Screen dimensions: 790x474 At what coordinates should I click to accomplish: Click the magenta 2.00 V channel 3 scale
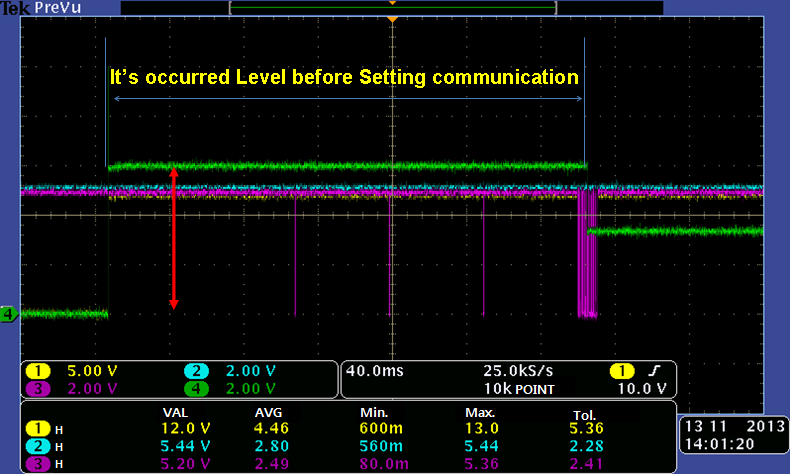point(92,389)
